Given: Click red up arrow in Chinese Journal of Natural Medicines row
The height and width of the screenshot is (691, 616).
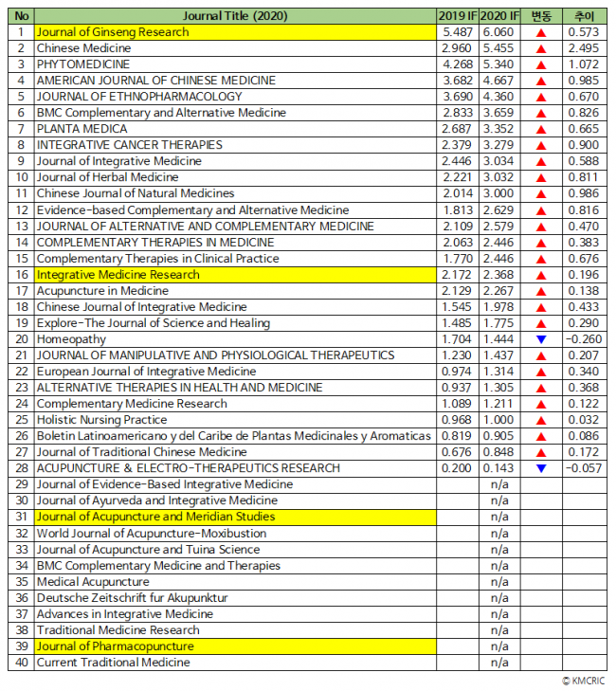Looking at the screenshot, I should click(541, 194).
